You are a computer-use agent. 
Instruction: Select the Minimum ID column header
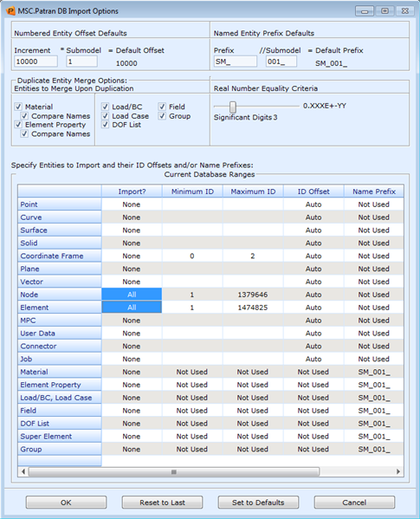point(192,191)
